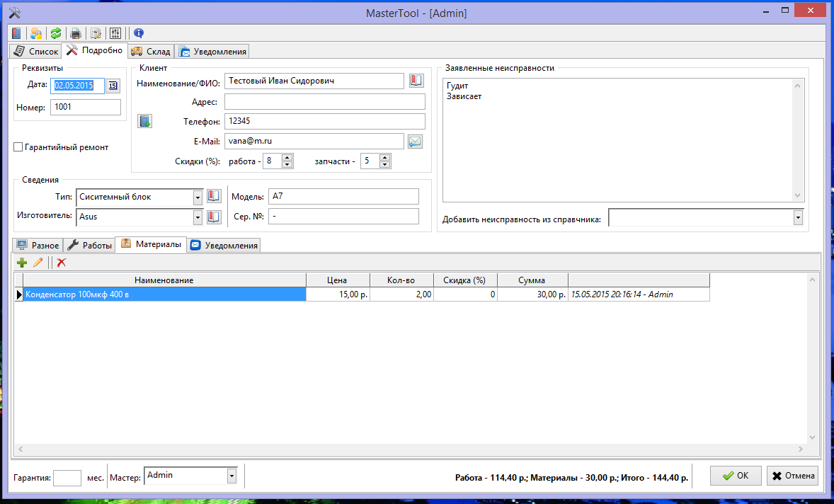Edit material with pencil icon
The height and width of the screenshot is (504, 834).
[38, 263]
